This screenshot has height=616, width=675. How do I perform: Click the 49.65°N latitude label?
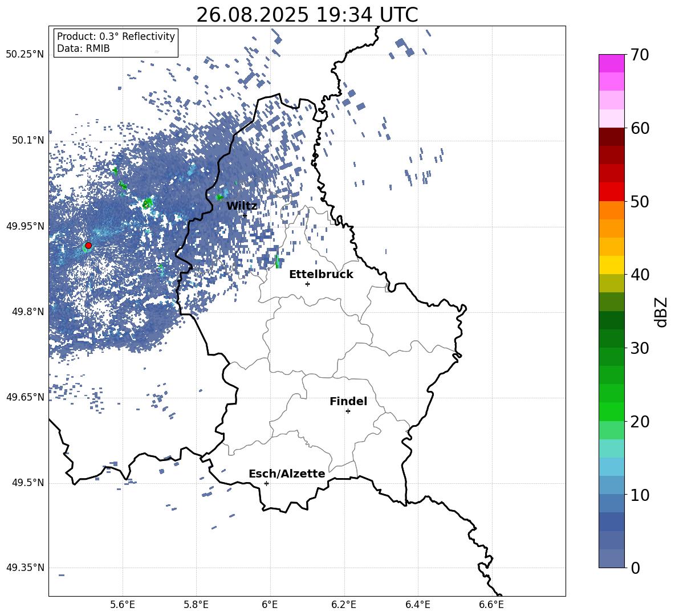[25, 397]
